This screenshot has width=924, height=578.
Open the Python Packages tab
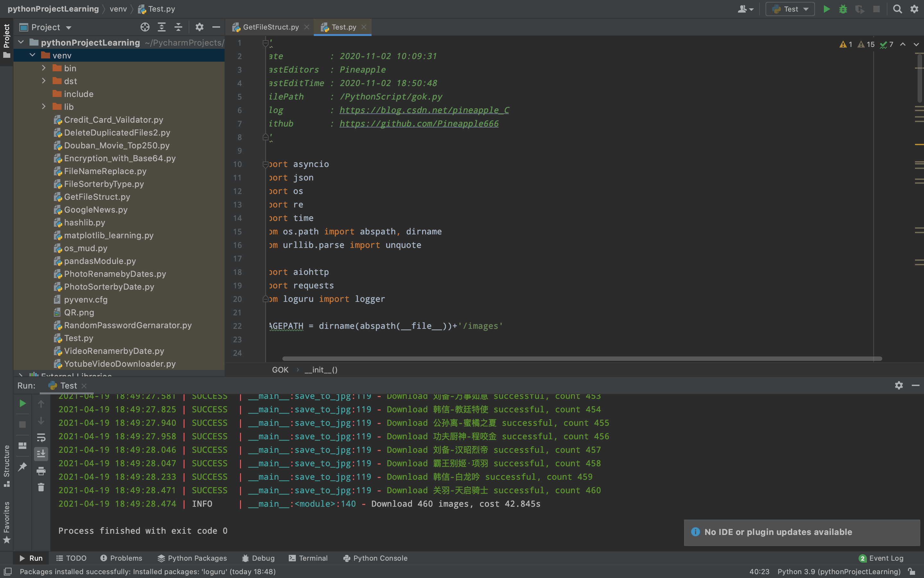click(x=192, y=558)
